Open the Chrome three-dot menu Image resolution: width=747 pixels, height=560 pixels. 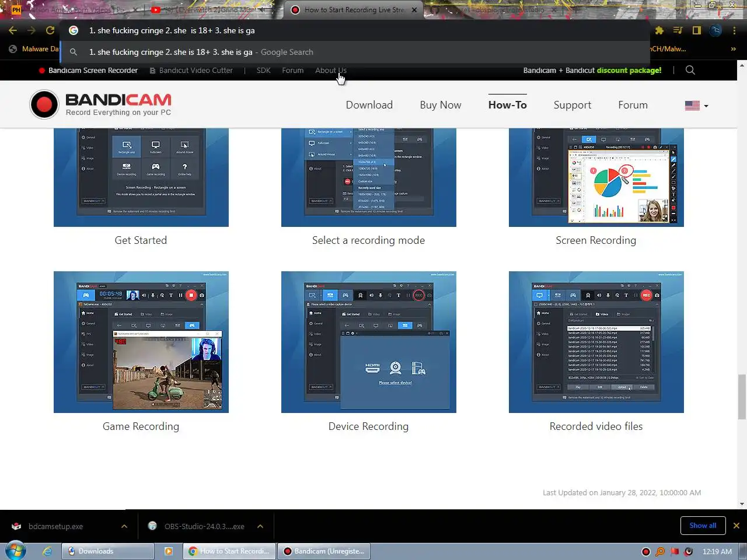pos(734,30)
